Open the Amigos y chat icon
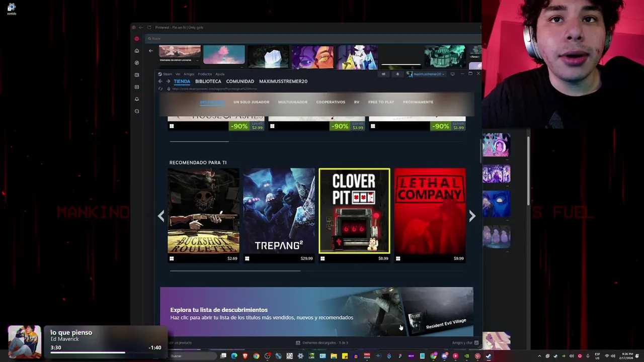This screenshot has height=362, width=644. [x=476, y=343]
